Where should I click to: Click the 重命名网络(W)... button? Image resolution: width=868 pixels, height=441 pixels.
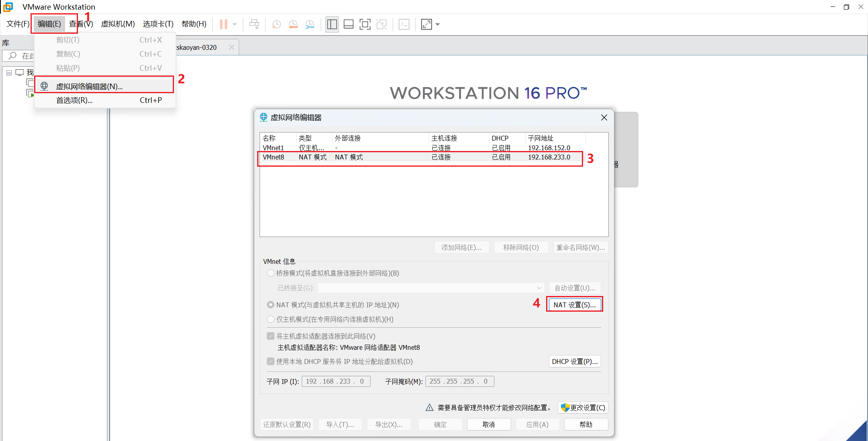pyautogui.click(x=581, y=247)
